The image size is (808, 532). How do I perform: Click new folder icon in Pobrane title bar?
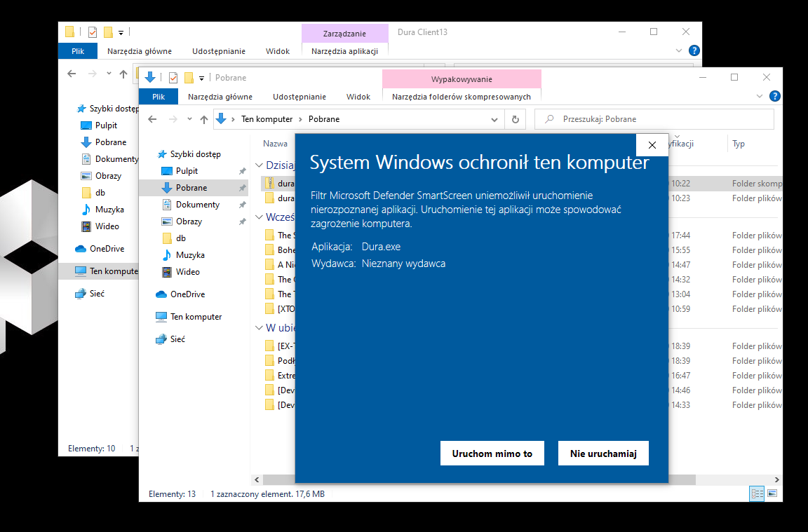coord(189,78)
